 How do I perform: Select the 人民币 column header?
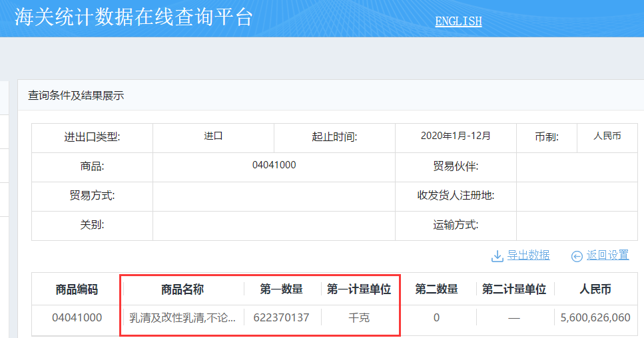coord(595,289)
